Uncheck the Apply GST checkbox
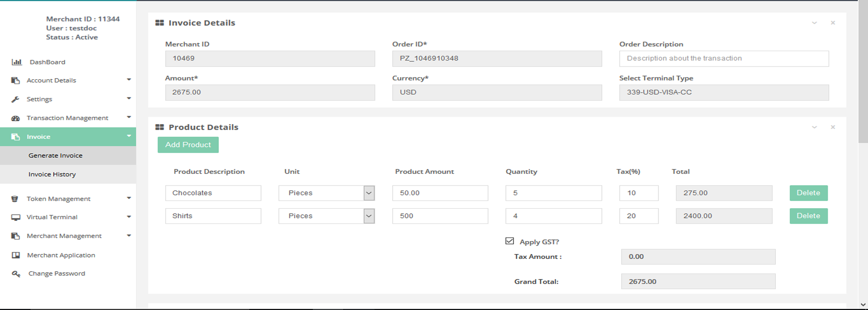 coord(510,241)
